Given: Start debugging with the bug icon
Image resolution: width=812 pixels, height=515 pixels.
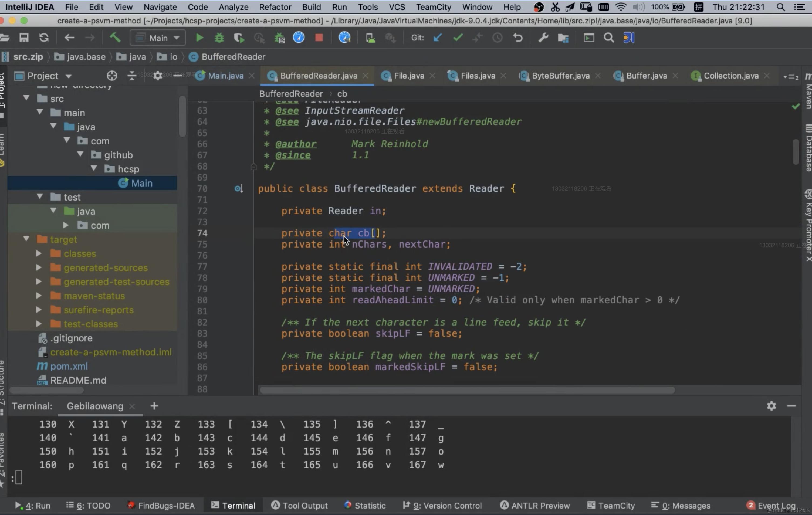Looking at the screenshot, I should (x=219, y=38).
